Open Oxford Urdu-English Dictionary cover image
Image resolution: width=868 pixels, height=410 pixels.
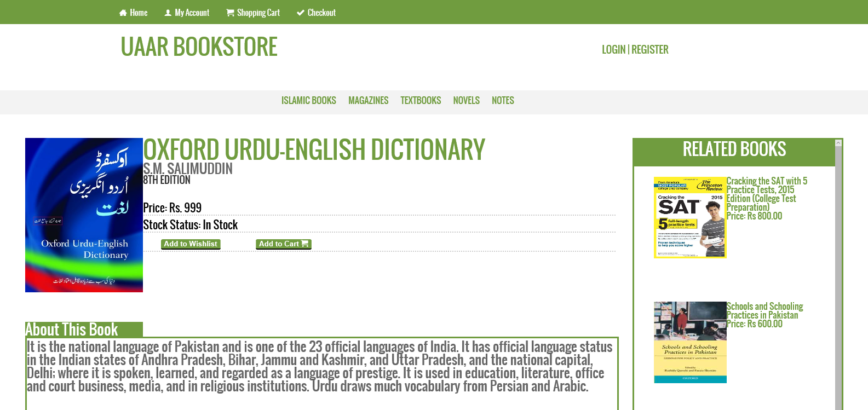pos(84,215)
